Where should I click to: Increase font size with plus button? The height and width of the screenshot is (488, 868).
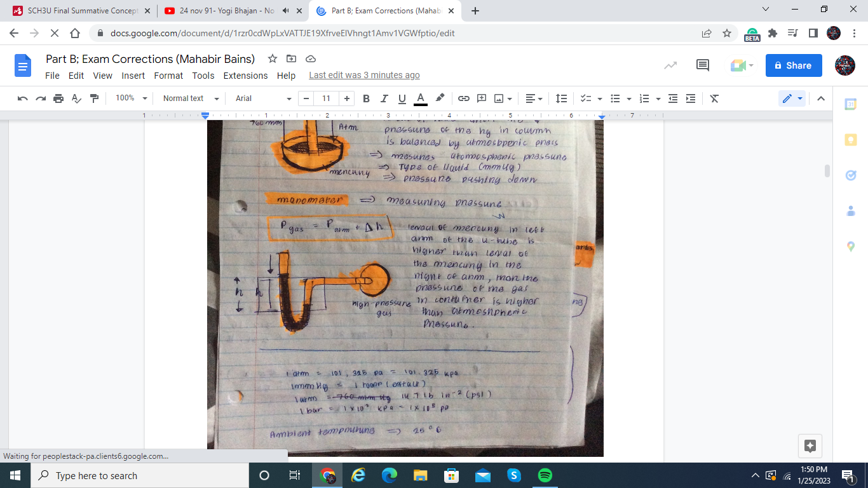tap(346, 98)
